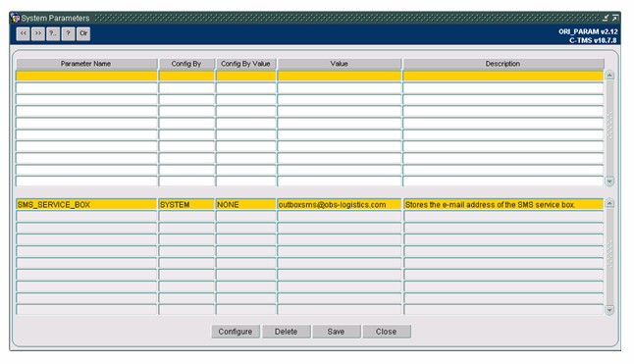634x364 pixels.
Task: Click the outboxsms@obs-logistics.com value field
Action: [340, 204]
